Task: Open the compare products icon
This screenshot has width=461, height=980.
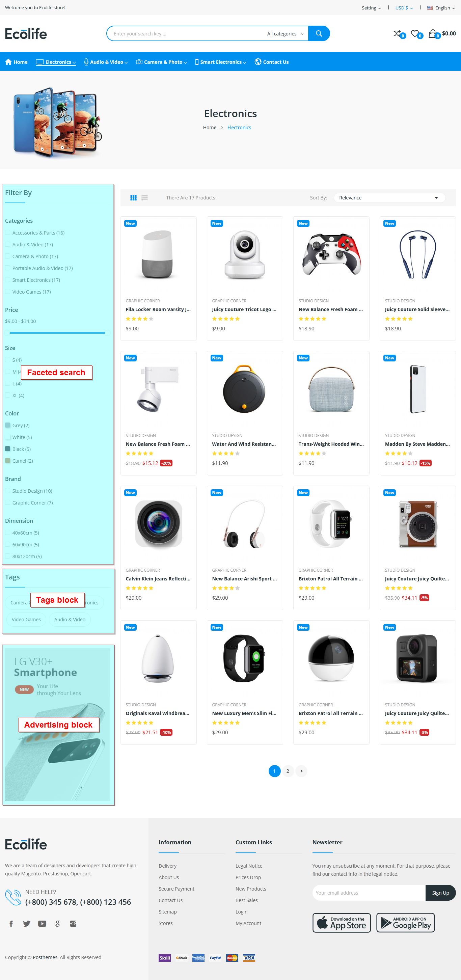Action: click(x=397, y=33)
